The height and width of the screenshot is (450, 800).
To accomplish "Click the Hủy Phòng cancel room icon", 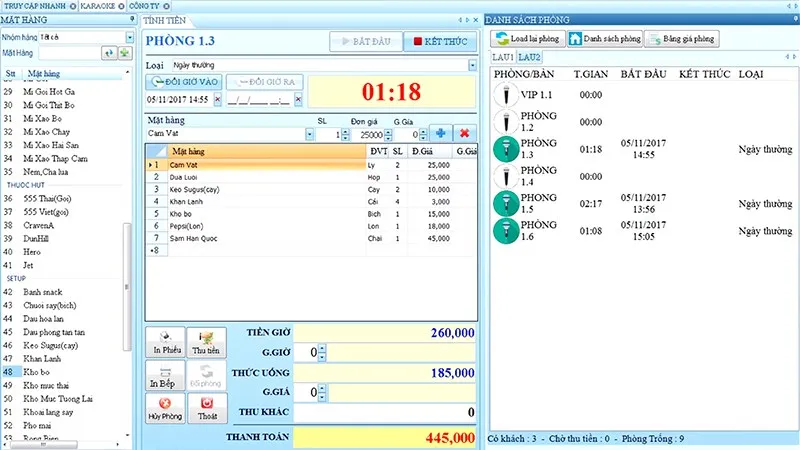I will tap(165, 407).
